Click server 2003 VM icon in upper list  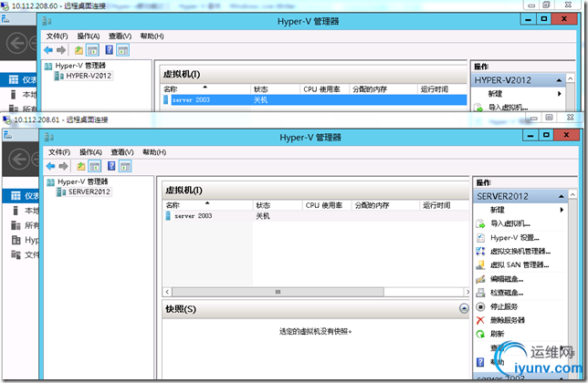pos(166,100)
